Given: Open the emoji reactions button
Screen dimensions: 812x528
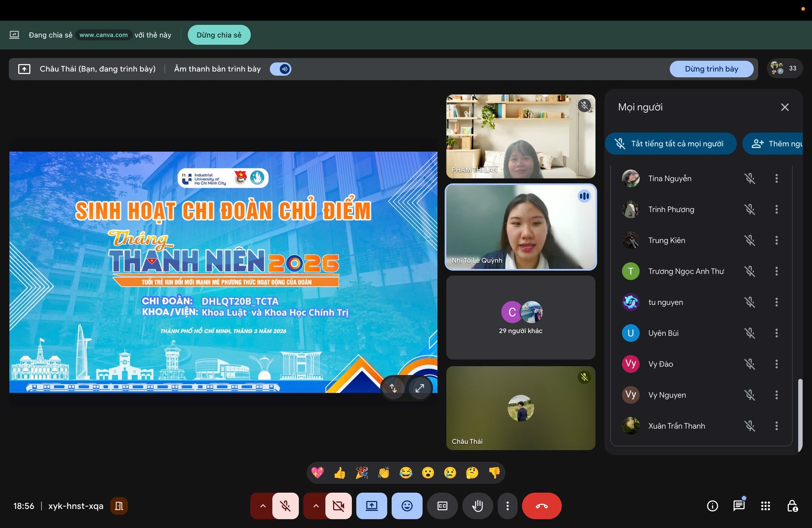Looking at the screenshot, I should [407, 506].
